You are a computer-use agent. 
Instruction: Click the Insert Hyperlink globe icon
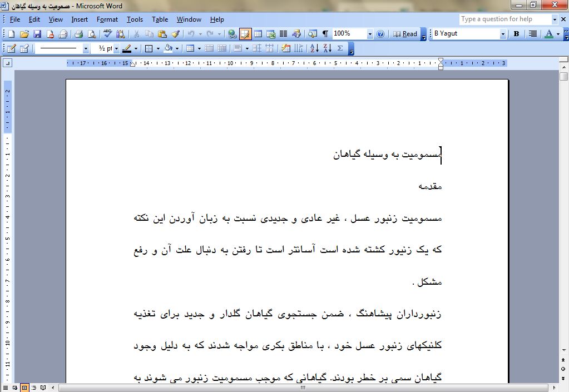232,34
